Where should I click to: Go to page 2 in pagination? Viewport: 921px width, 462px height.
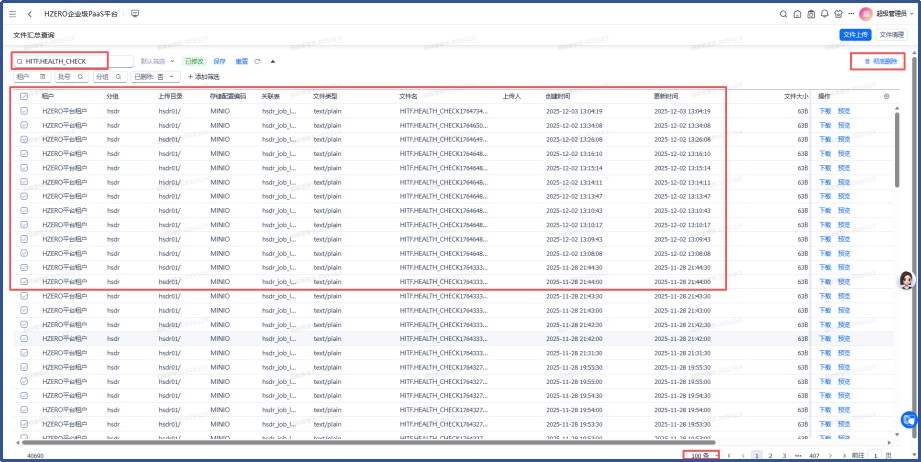click(x=769, y=455)
